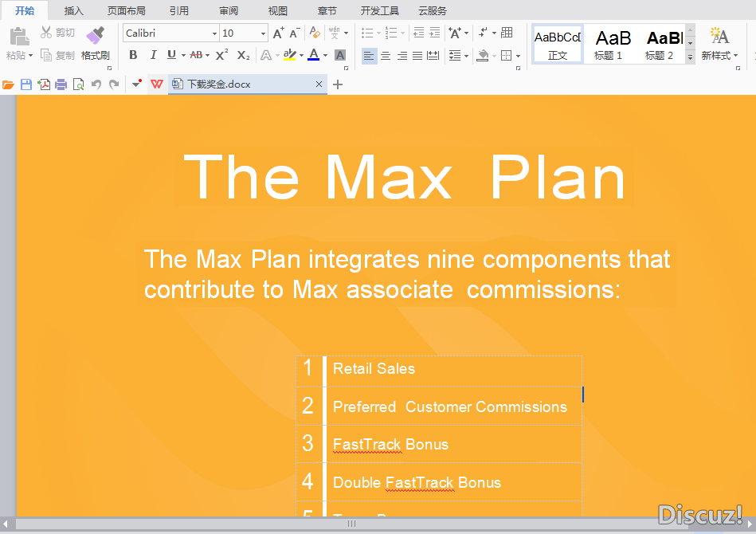This screenshot has height=534, width=756.
Task: Switch to the 视图 (View) tab
Action: click(x=278, y=10)
